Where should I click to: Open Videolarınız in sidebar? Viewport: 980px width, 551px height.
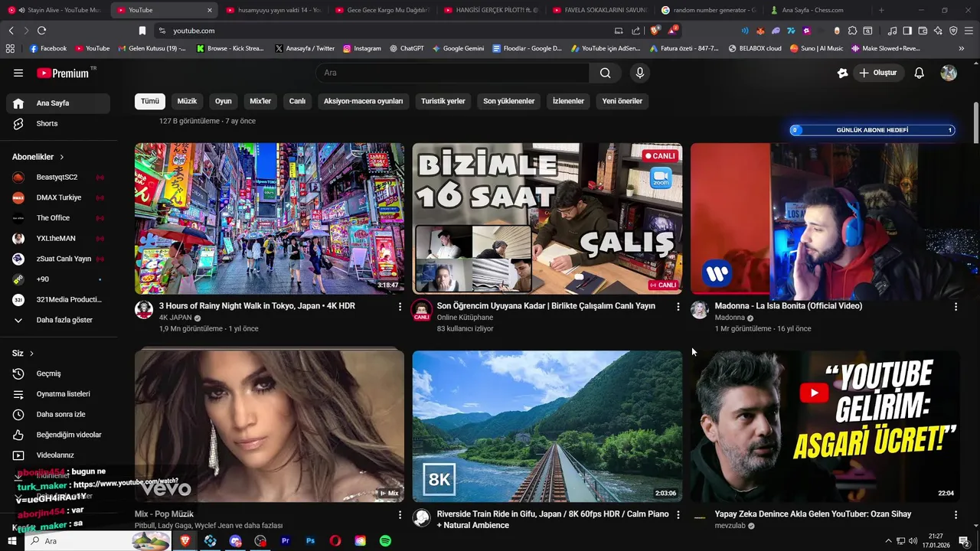58,455
